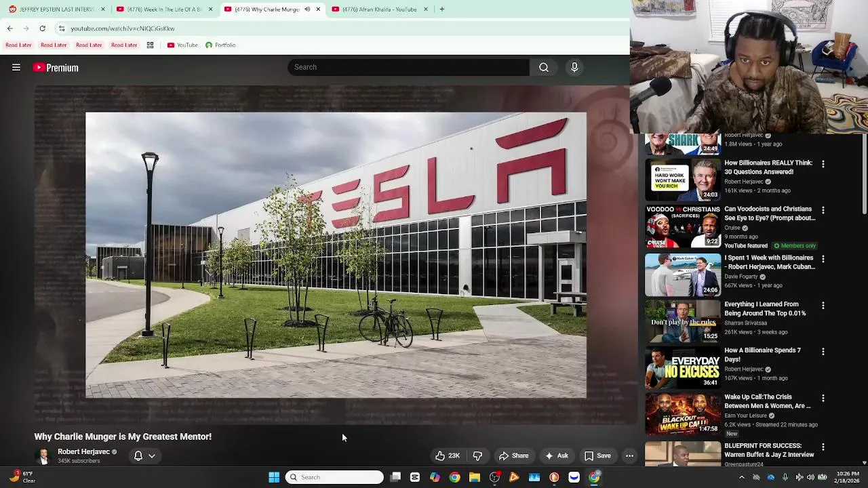Viewport: 868px width, 488px height.
Task: Open YouTube bookmark in bookmarks bar
Action: click(182, 45)
